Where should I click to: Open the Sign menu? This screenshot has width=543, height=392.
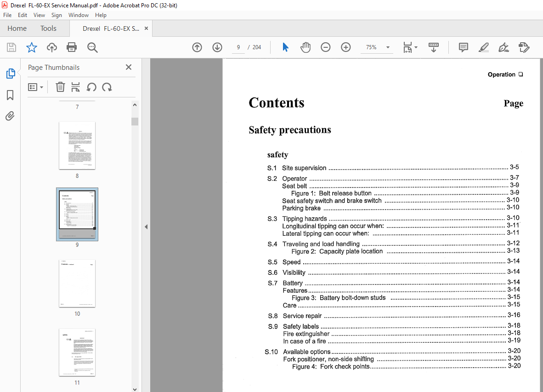[57, 15]
